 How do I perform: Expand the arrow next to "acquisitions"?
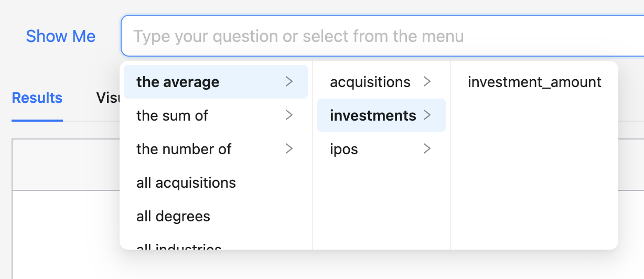427,82
